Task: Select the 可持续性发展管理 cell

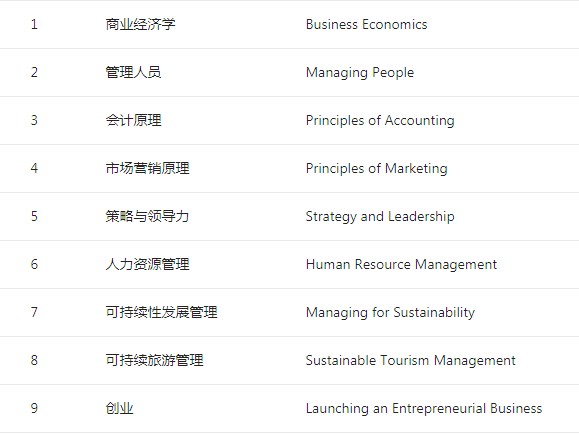Action: point(161,312)
